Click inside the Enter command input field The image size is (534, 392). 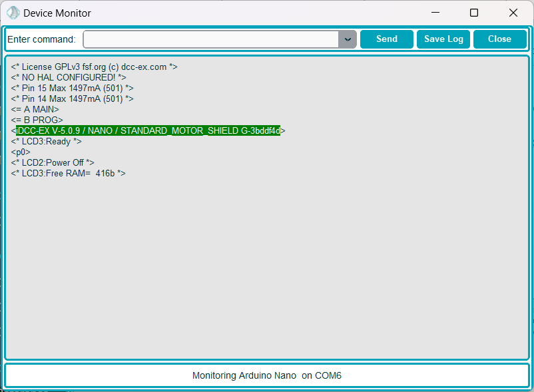[210, 39]
